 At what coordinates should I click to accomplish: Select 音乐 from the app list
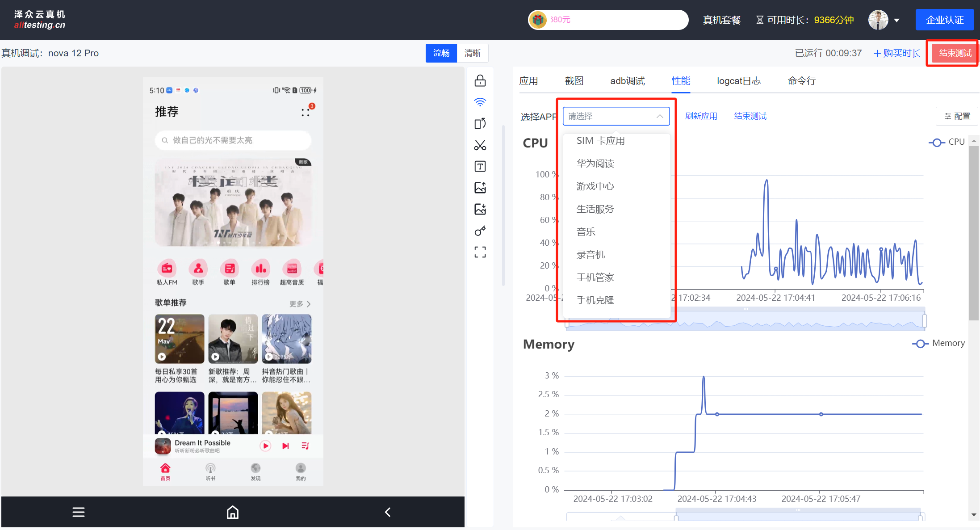click(586, 232)
